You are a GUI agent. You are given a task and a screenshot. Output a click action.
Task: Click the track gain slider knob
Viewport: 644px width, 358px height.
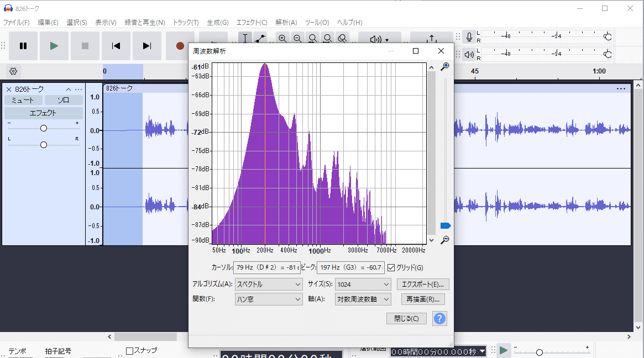44,129
